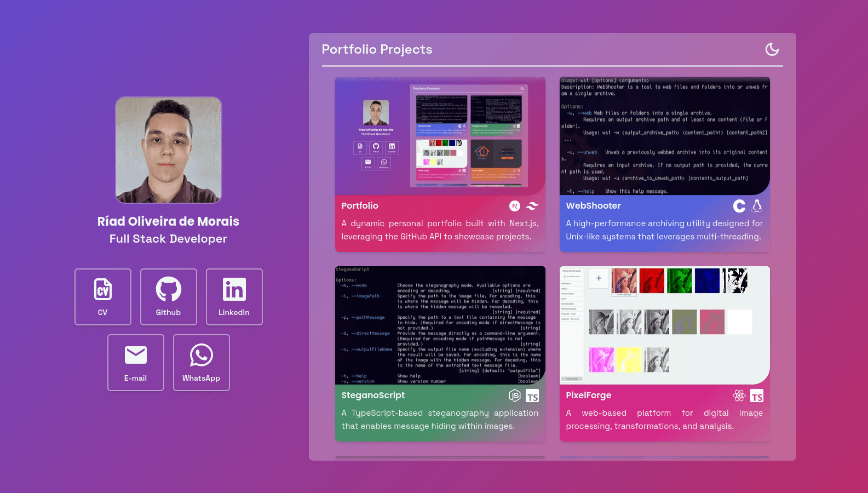Click the SteganoScript description about steganography
Screen dimensions: 868x493
point(440,420)
